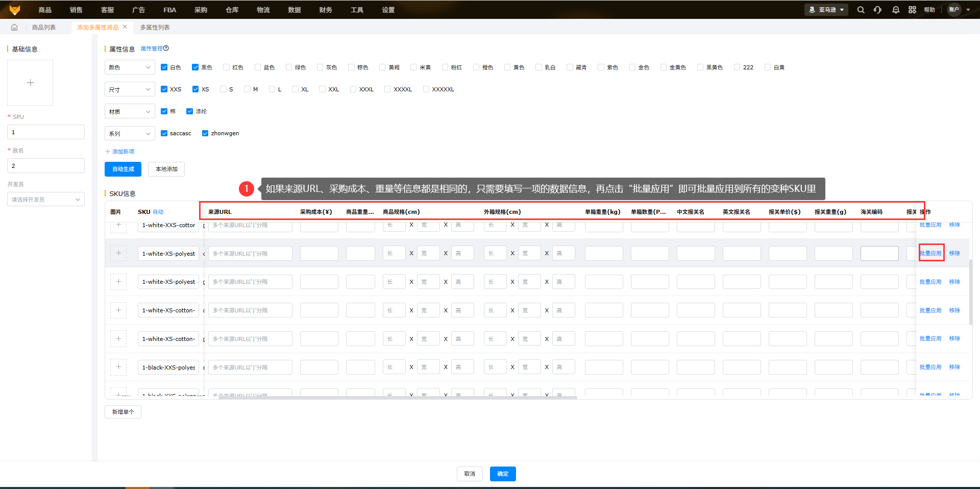980x489 pixels.
Task: Check the XXXXXL size checkbox
Action: click(x=426, y=89)
